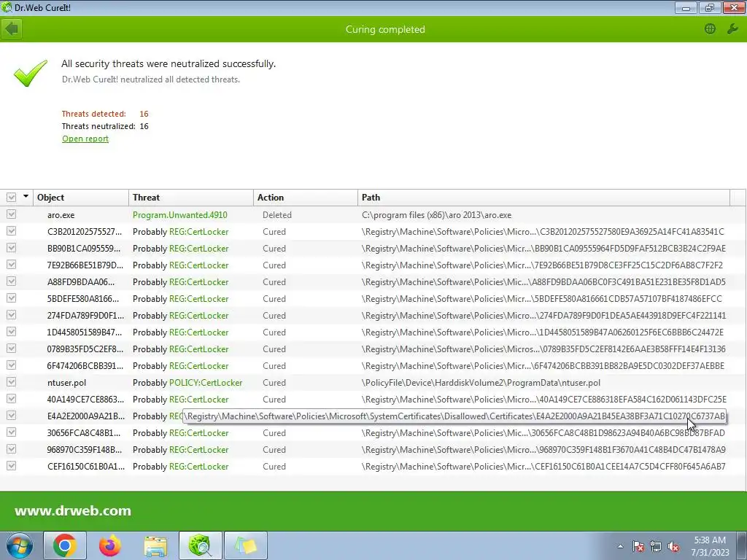Open settings wrench icon

732,29
